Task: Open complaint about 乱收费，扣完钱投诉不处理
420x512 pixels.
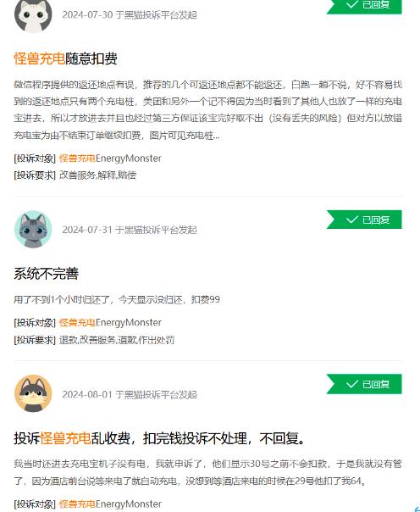Action: [160, 438]
